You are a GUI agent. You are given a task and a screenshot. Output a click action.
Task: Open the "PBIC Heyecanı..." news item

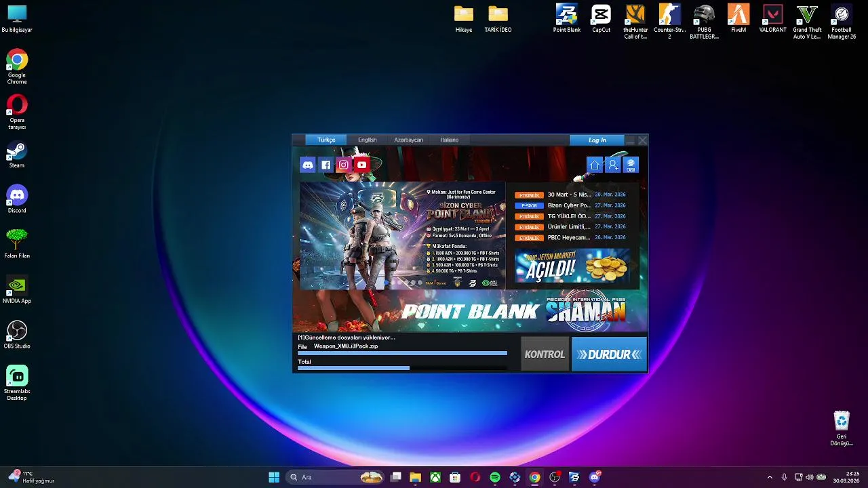tap(570, 238)
